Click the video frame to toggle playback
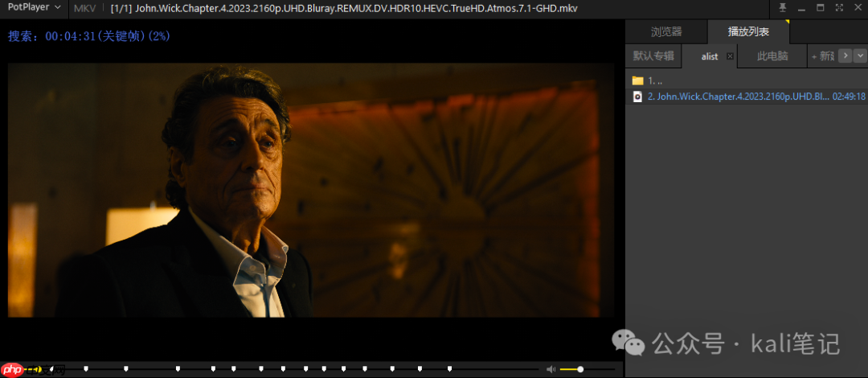 310,190
